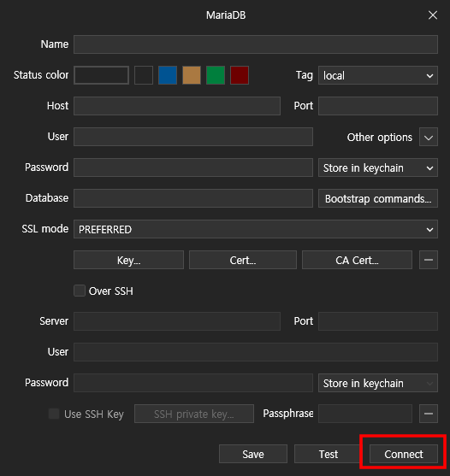Viewport: 450px width, 476px height.
Task: Open the SSL mode PREFERRED dropdown
Action: [256, 229]
